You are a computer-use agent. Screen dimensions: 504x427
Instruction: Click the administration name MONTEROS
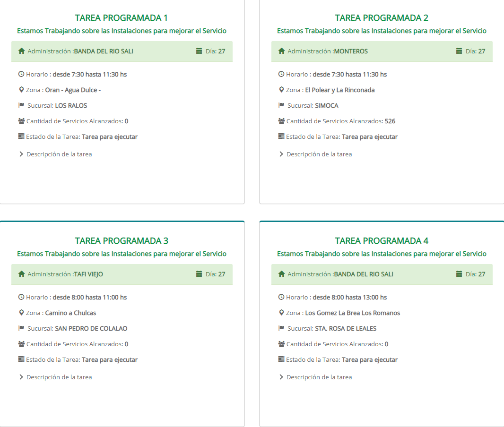[x=351, y=51]
